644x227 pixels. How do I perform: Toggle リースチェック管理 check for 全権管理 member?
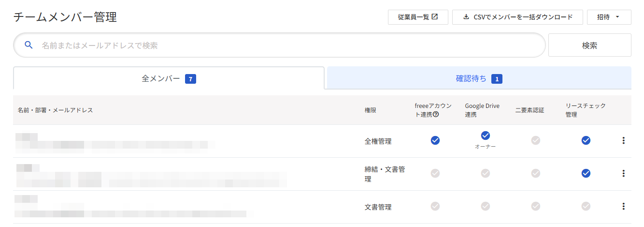click(586, 140)
